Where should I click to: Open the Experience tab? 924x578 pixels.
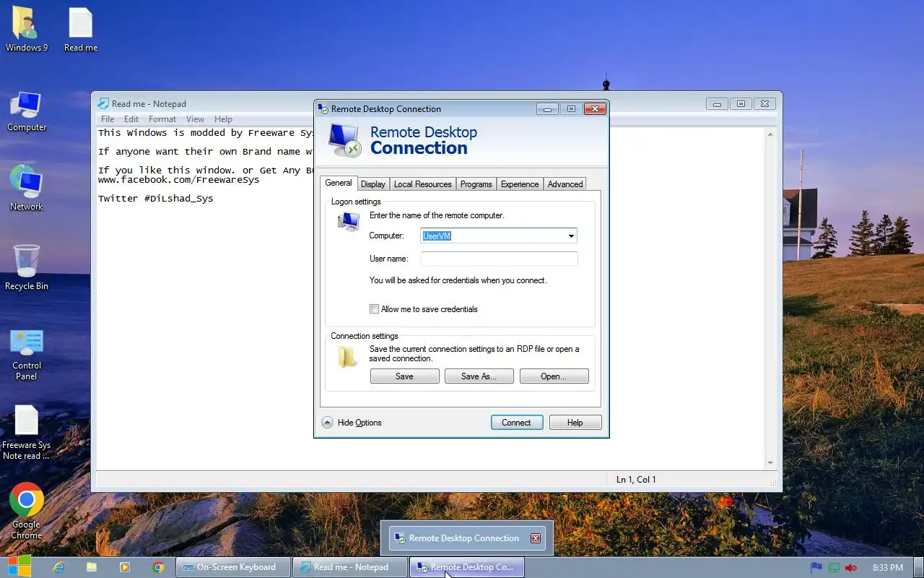(520, 184)
